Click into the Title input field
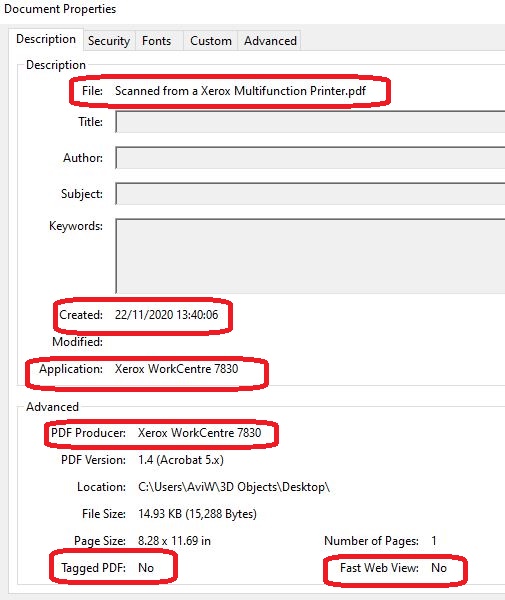This screenshot has height=600, width=505. tap(310, 122)
